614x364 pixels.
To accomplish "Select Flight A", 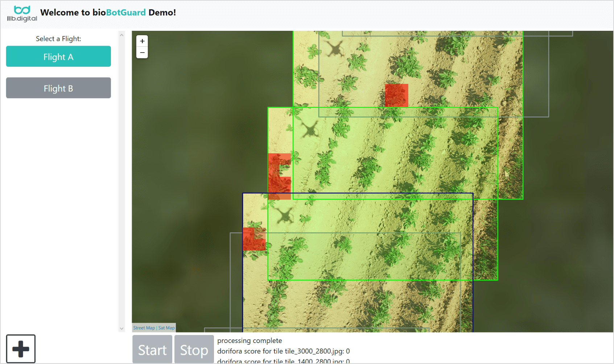I will tap(58, 57).
